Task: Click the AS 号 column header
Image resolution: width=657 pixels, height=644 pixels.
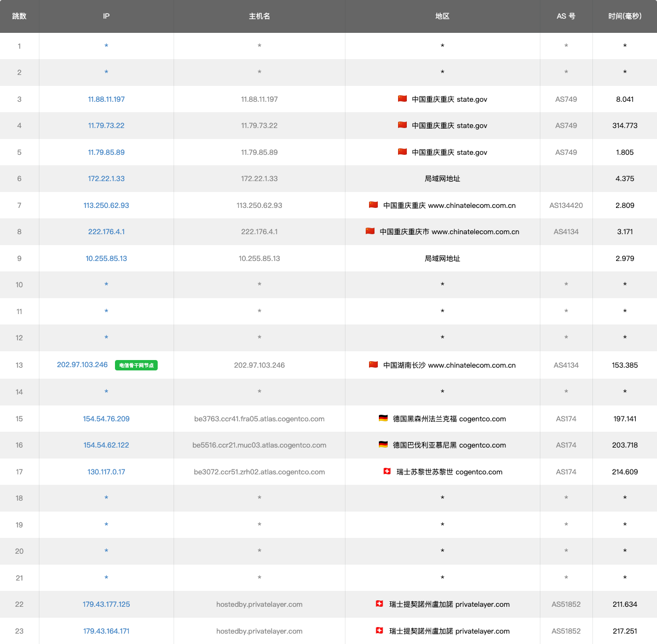Action: click(x=566, y=16)
